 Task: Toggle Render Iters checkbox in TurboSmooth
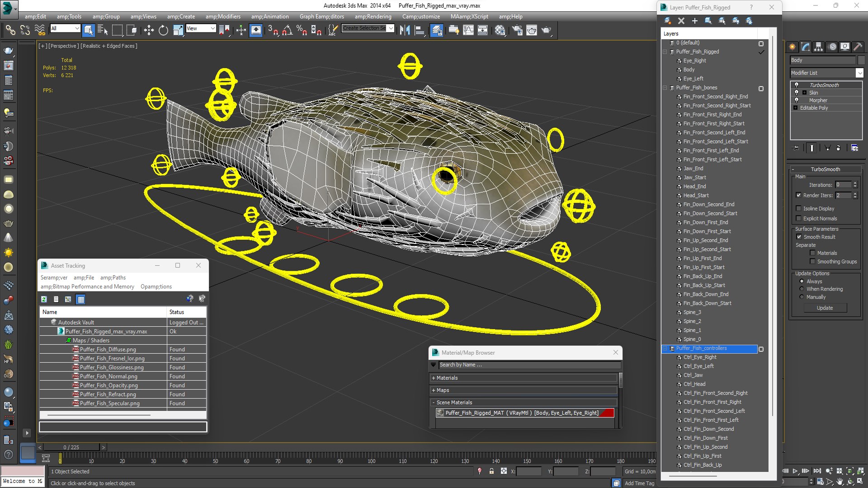point(798,195)
